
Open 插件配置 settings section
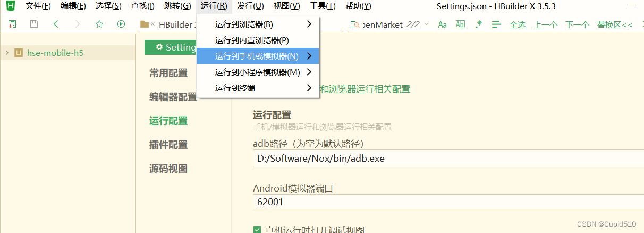tap(168, 145)
